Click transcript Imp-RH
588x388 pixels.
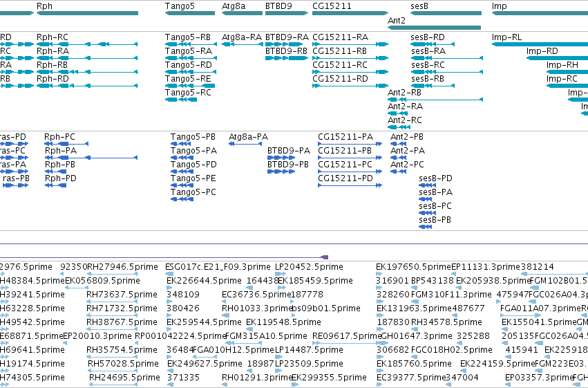click(x=567, y=72)
